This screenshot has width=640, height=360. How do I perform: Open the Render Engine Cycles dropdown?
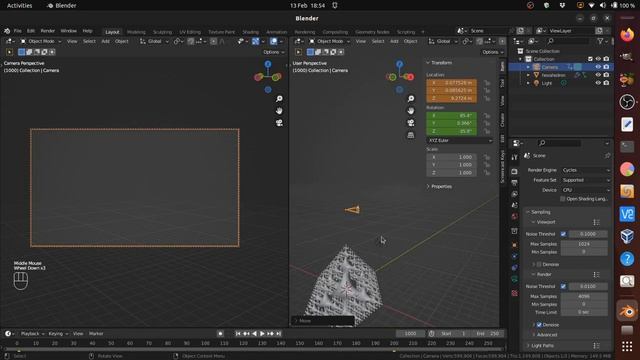(x=586, y=170)
